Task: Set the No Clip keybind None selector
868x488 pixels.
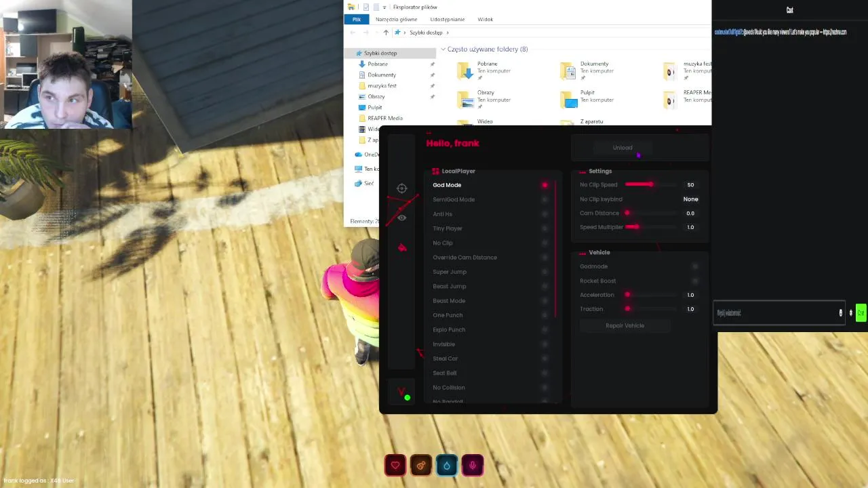Action: click(x=690, y=199)
